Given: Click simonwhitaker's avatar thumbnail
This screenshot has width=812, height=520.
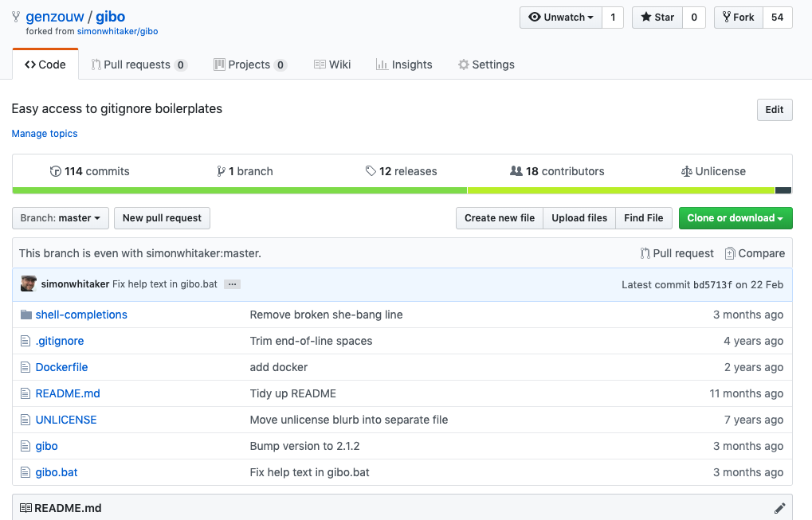Looking at the screenshot, I should coord(29,283).
